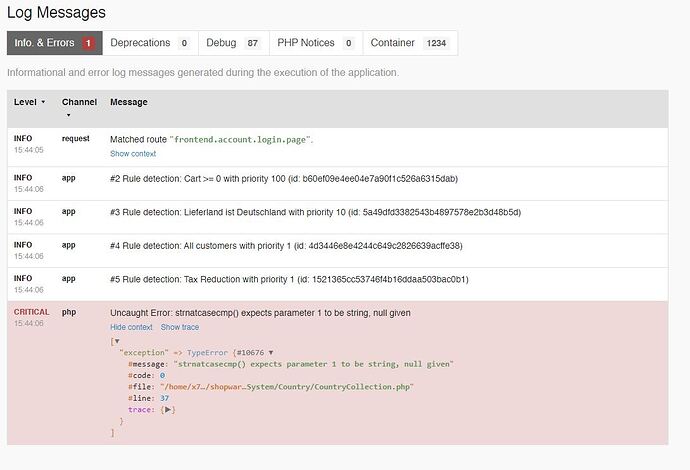Click the Message column header
The image size is (690, 470).
[129, 102]
